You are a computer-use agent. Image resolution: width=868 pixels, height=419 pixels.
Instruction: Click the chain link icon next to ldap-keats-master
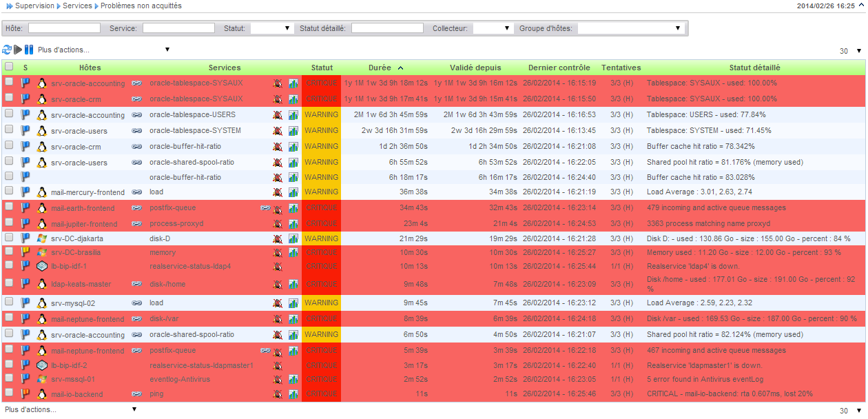tap(137, 283)
